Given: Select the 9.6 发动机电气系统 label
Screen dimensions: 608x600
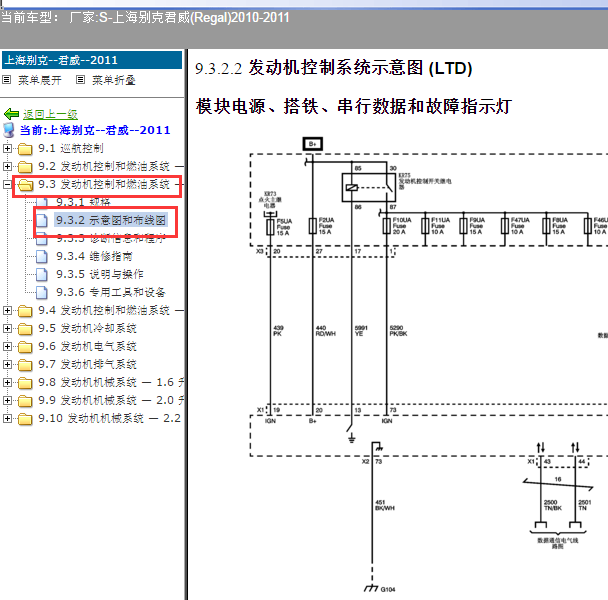Looking at the screenshot, I should pyautogui.click(x=87, y=346).
